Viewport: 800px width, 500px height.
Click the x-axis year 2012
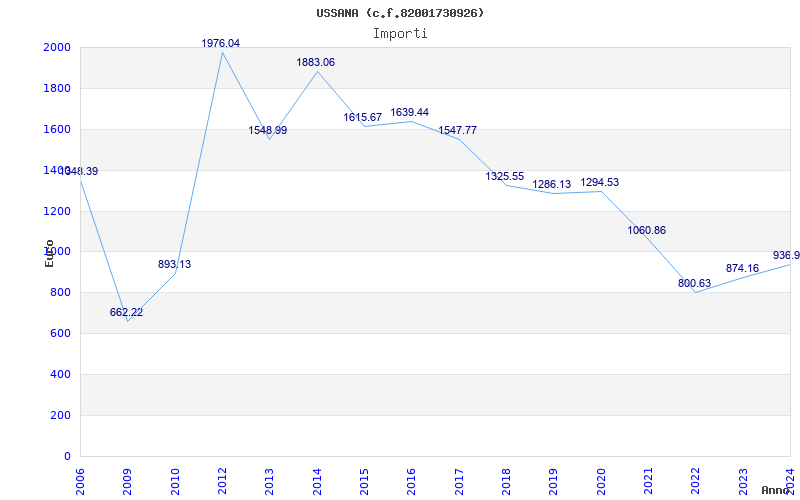point(222,482)
